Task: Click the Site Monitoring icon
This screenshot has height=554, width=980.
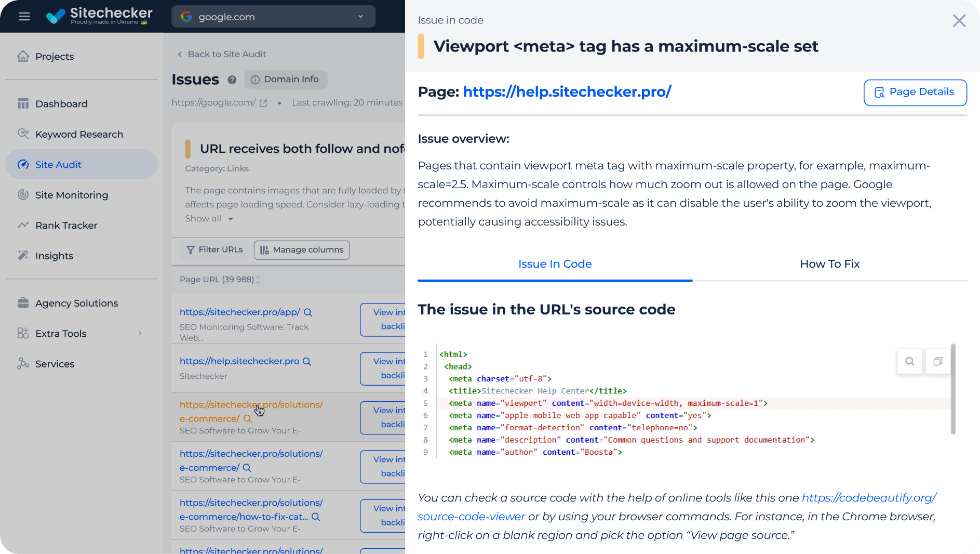Action: 23,194
